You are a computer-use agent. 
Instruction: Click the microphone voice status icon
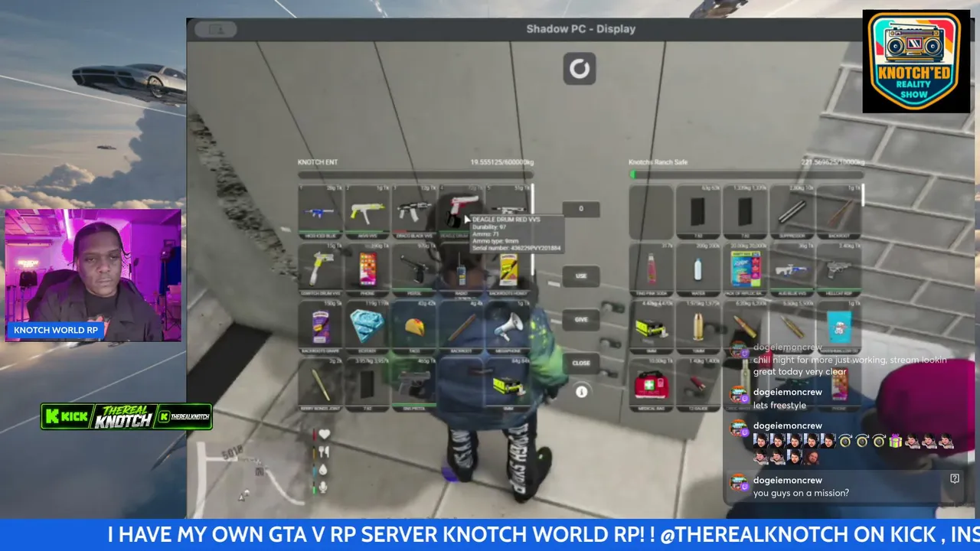(x=324, y=487)
